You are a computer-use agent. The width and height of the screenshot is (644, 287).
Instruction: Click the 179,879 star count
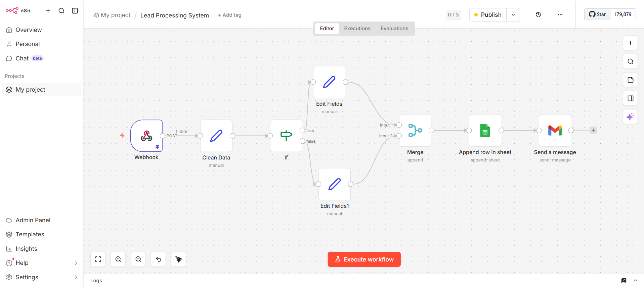tap(623, 14)
